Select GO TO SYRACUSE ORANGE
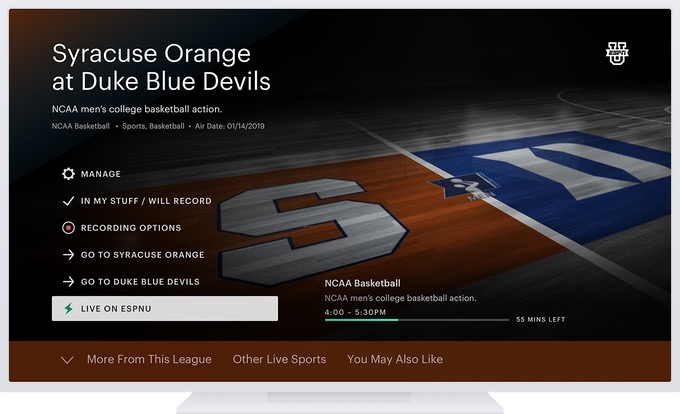 pos(142,254)
